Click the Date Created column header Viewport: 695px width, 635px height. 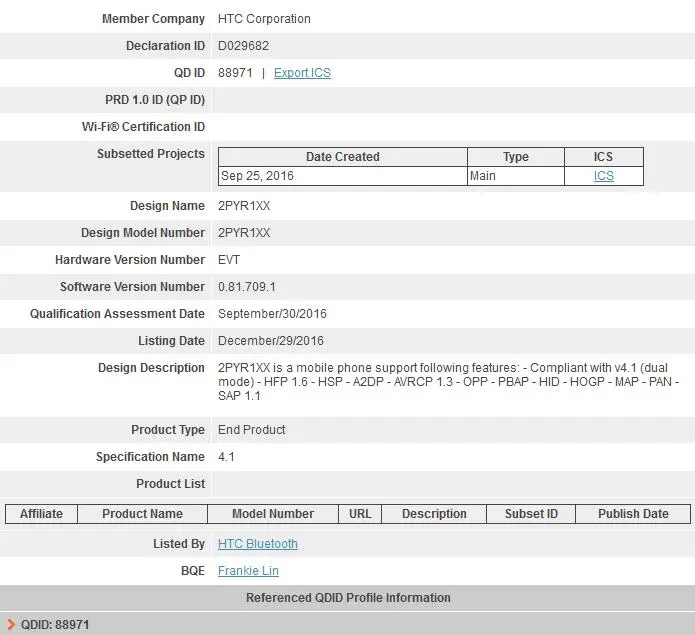pos(343,157)
